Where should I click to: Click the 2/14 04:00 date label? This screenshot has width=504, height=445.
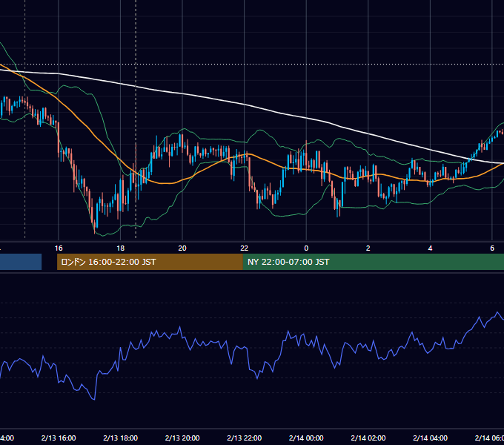pos(430,438)
